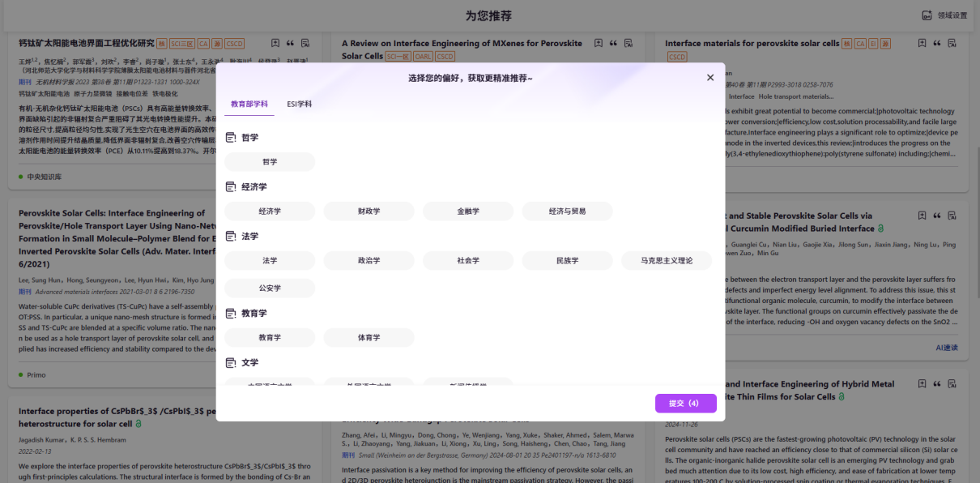Screen dimensions: 980x483
Task: Select the 哲学 subject chip
Action: pyautogui.click(x=270, y=162)
